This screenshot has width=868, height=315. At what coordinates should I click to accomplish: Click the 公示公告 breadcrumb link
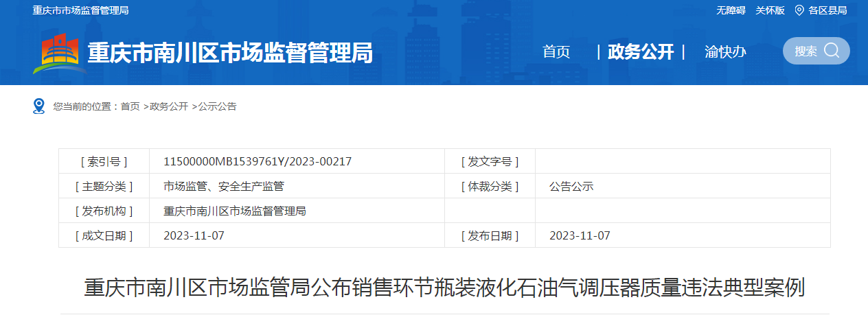click(x=218, y=106)
